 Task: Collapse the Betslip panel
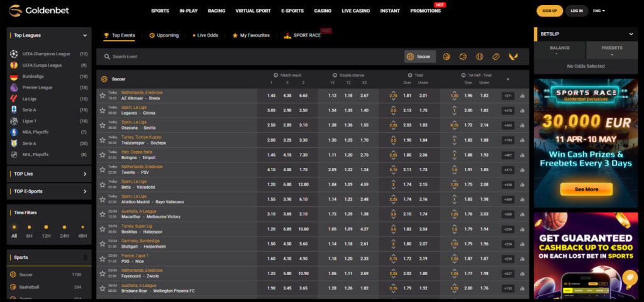coord(631,34)
